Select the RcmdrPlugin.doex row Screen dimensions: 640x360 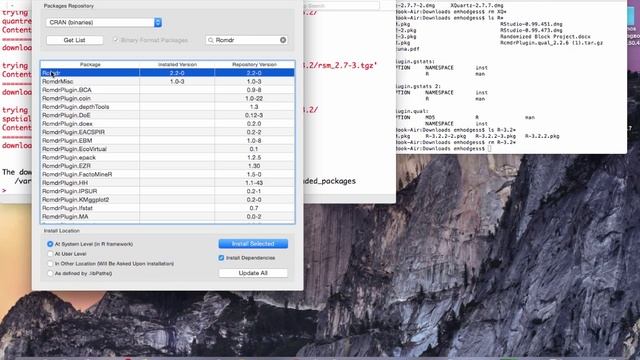(x=167, y=124)
